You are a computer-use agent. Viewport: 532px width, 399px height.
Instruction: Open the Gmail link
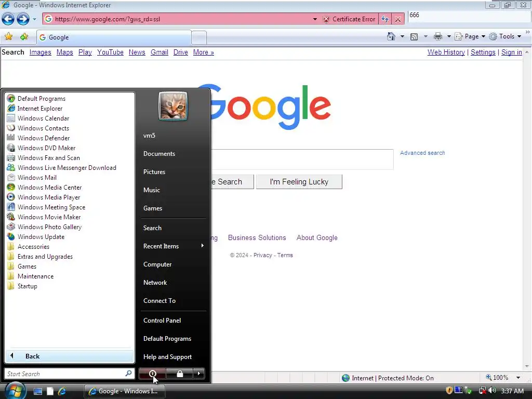[159, 52]
